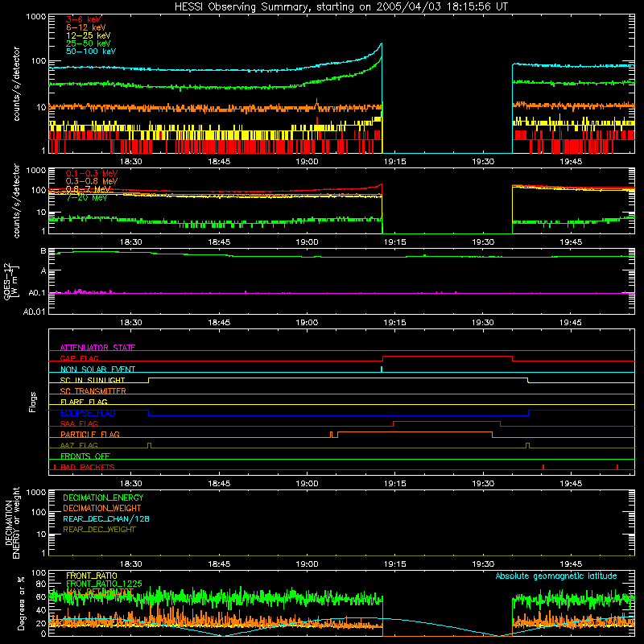
Task: Click the raised SAA_FLAG segment line
Action: (x=447, y=422)
